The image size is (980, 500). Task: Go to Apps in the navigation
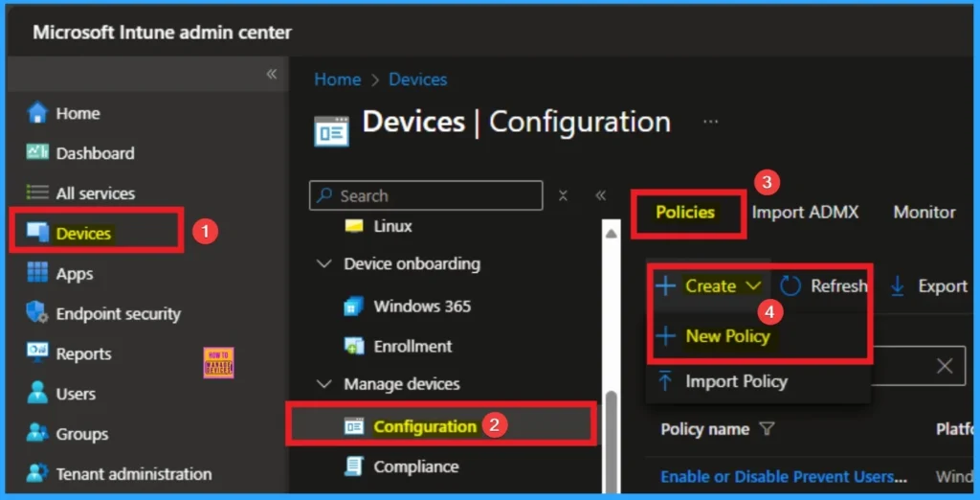74,274
